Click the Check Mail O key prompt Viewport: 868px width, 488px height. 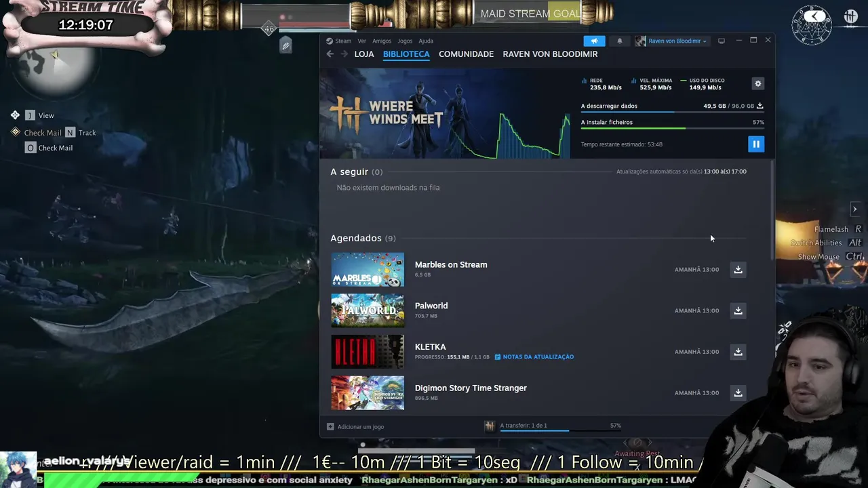(x=49, y=148)
